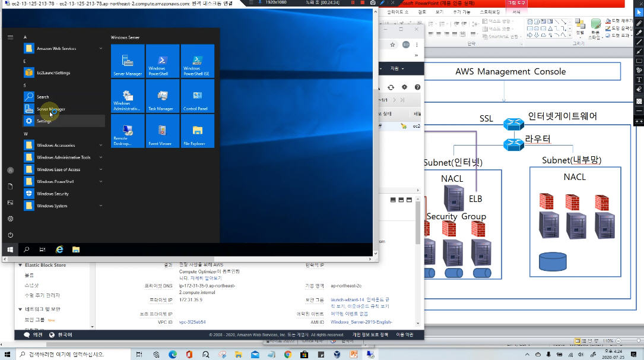Click the 의견 feedback button
Image resolution: width=644 pixels, height=360 pixels.
tap(33, 335)
